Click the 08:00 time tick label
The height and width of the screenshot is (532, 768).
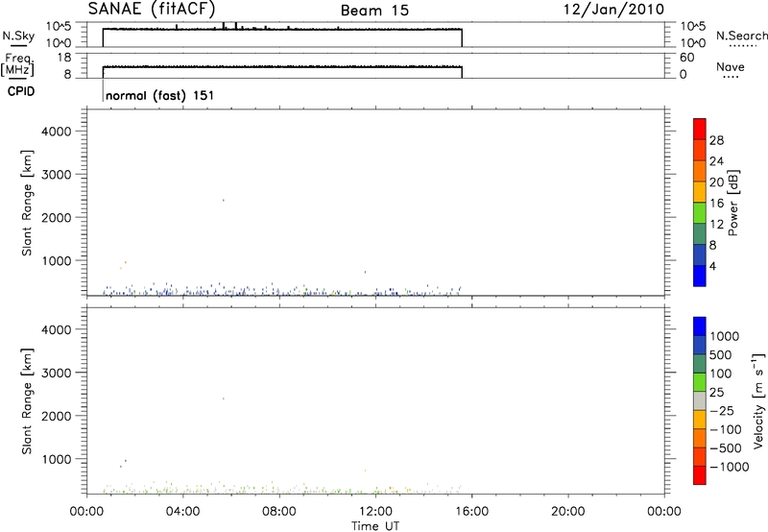coord(279,512)
